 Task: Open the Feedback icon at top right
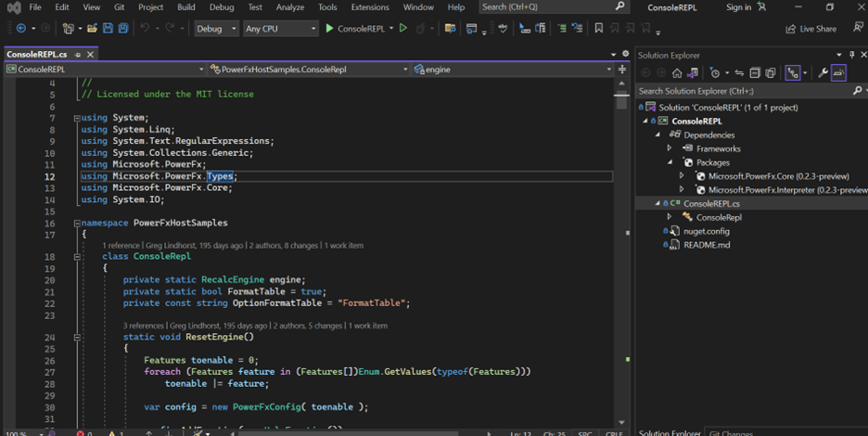point(858,28)
